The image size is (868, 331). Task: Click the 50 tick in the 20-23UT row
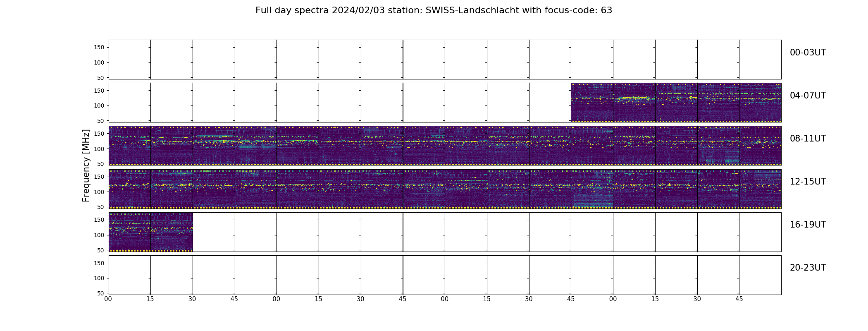click(x=101, y=293)
